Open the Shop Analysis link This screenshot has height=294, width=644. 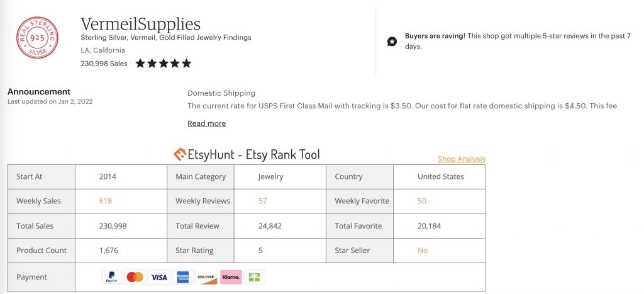462,159
